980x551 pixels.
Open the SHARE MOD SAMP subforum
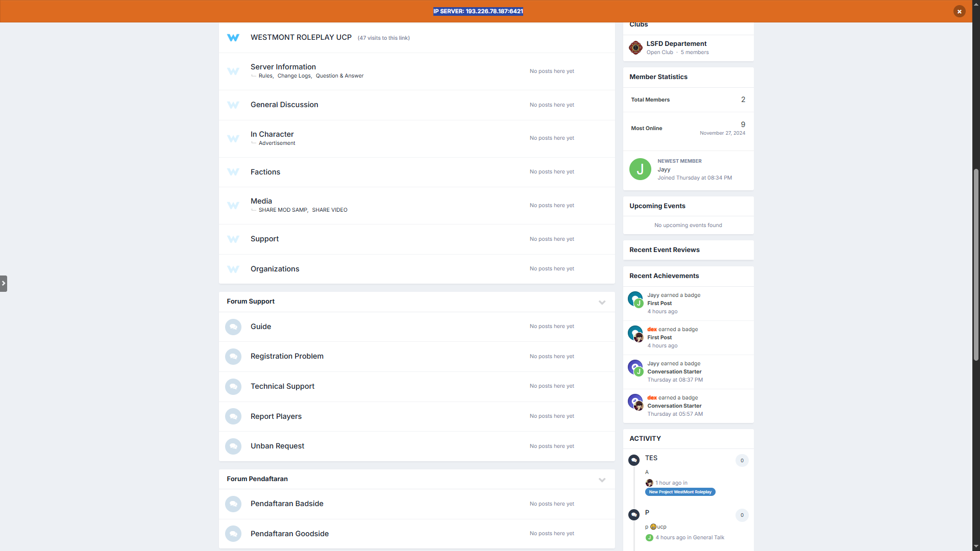[283, 210]
